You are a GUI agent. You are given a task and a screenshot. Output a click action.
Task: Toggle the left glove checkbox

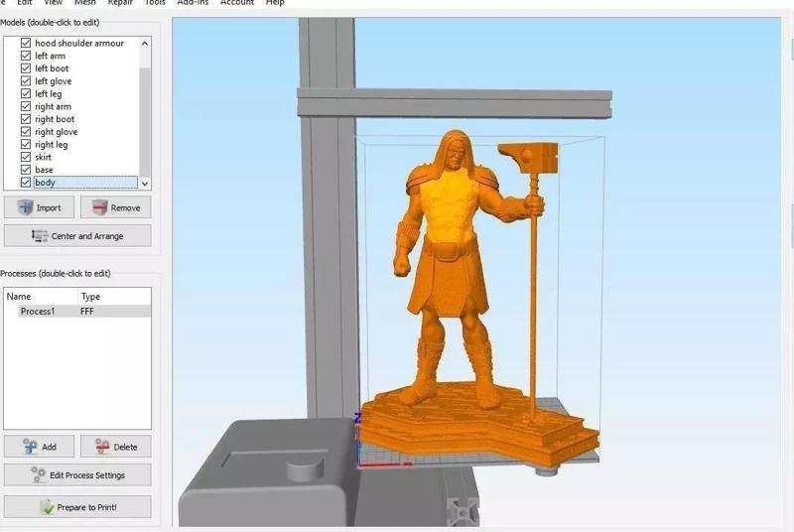coord(26,81)
